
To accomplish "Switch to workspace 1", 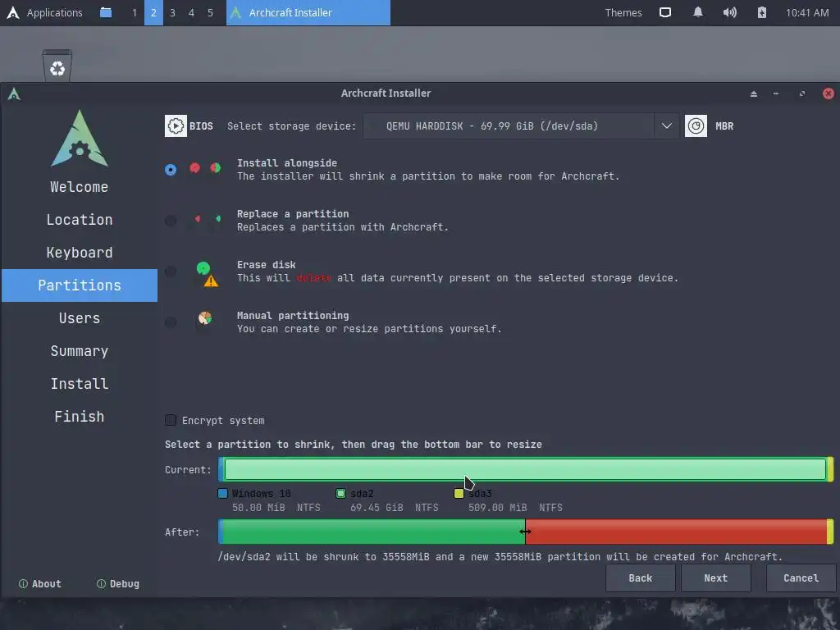I will 135,12.
